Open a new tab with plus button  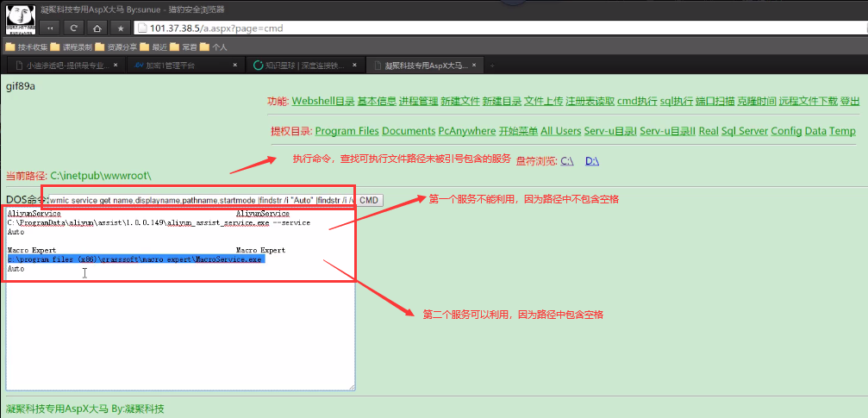tap(492, 66)
